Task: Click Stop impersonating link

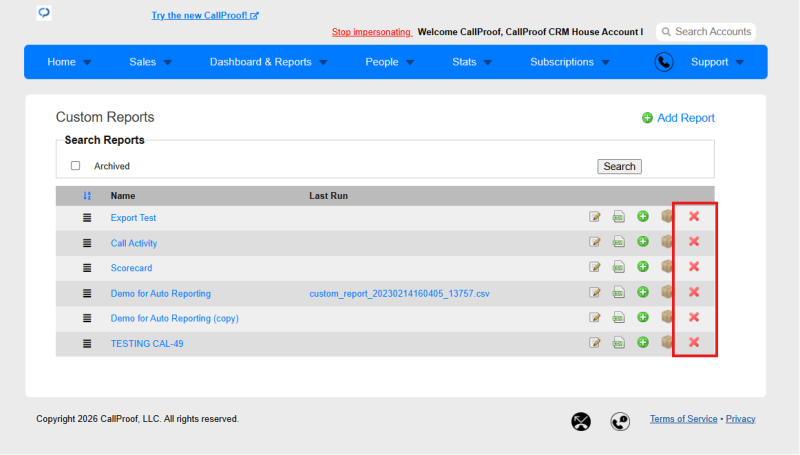Action: 372,32
